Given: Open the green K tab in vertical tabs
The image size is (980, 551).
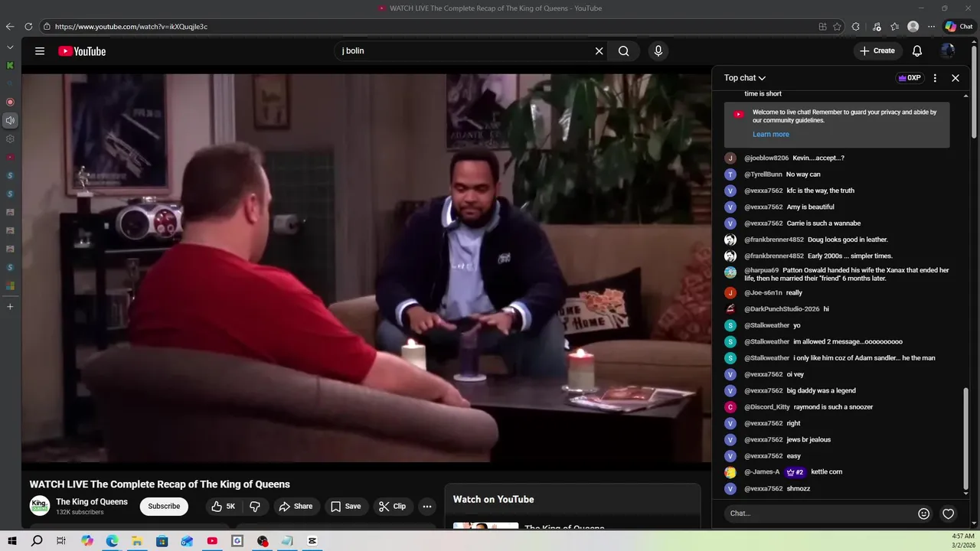Looking at the screenshot, I should click(10, 66).
